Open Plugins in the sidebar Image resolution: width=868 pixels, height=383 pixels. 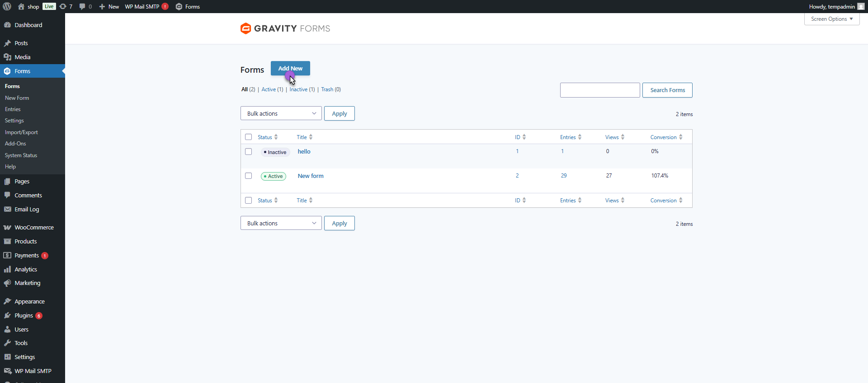[24, 316]
